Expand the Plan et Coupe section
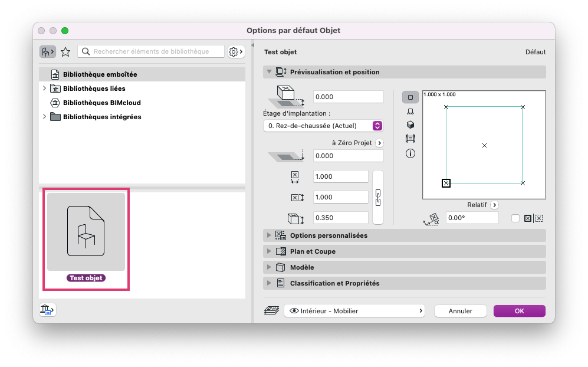The image size is (588, 367). (404, 251)
